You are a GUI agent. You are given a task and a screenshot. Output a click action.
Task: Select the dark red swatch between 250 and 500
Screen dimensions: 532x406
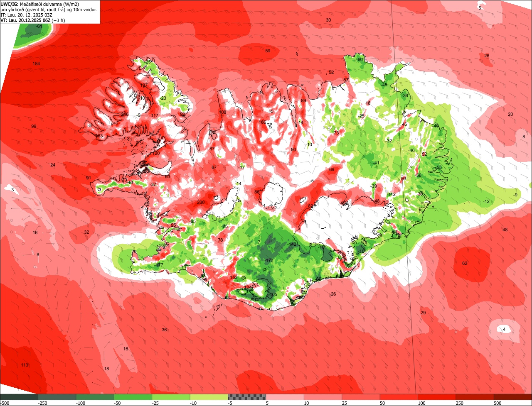tap(475, 397)
